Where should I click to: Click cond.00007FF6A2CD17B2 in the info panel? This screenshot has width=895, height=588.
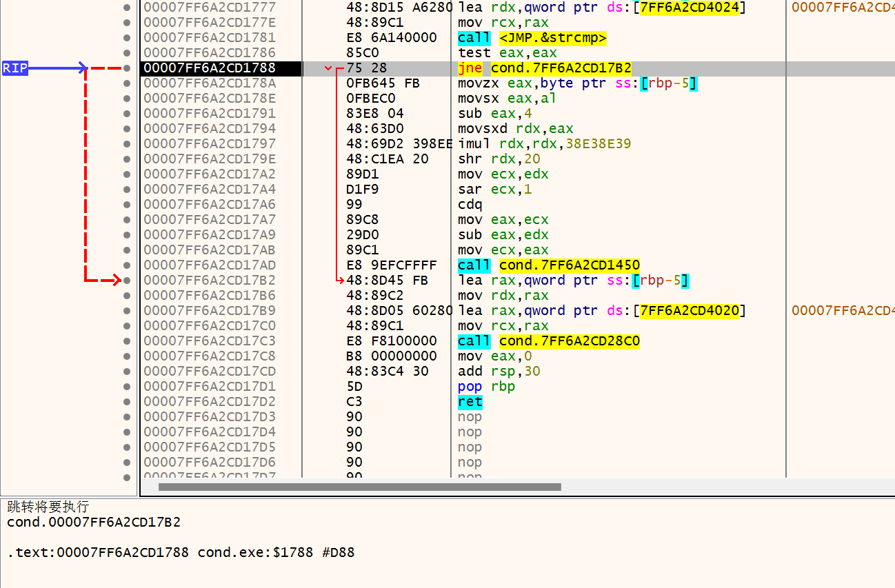(94, 522)
